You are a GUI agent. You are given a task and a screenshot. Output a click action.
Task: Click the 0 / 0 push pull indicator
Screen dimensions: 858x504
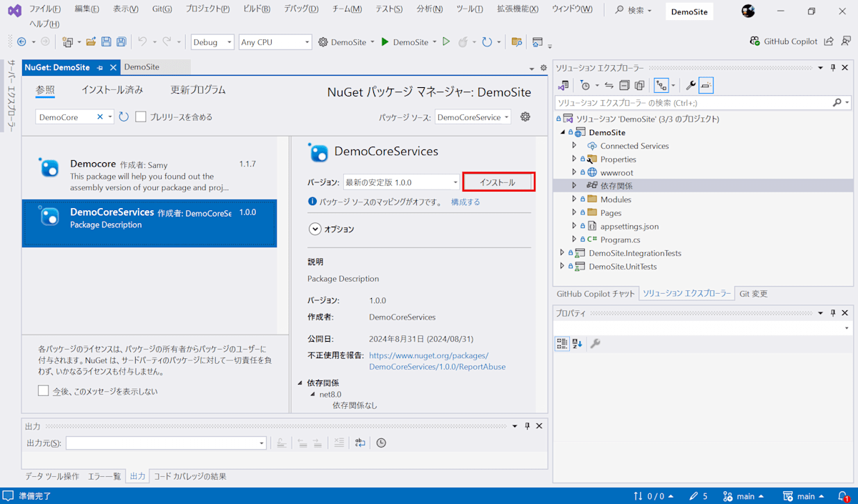point(654,496)
